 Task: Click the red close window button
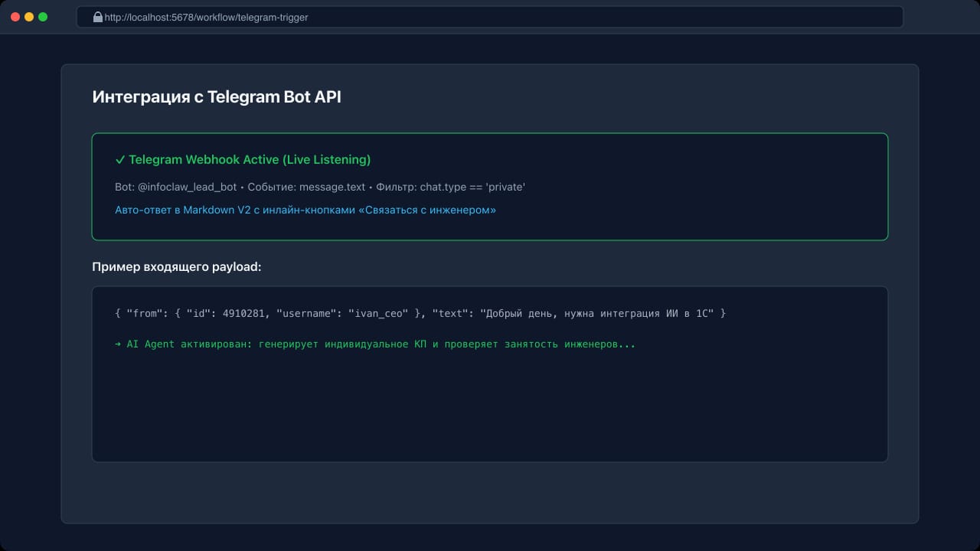(15, 17)
